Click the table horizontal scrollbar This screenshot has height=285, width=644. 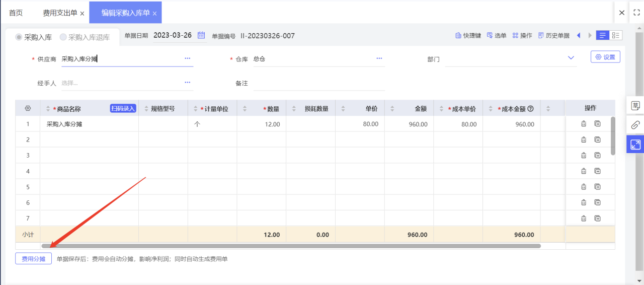(291, 246)
